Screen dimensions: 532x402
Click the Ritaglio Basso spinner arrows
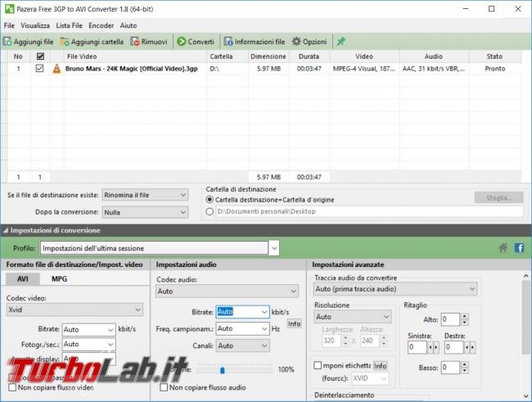465,368
